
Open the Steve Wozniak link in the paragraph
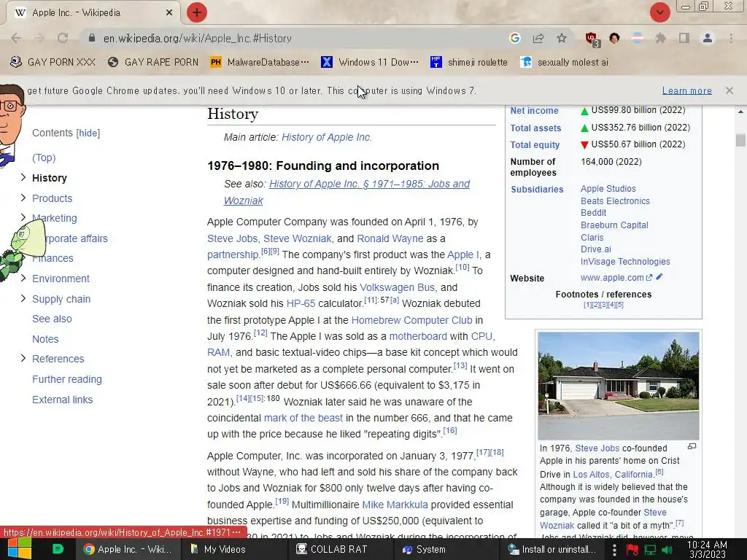click(298, 238)
